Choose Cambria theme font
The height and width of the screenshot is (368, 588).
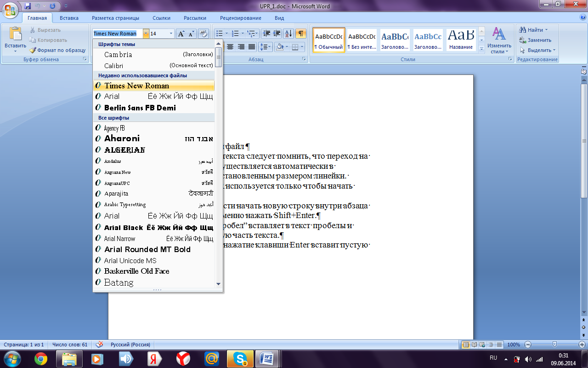pos(154,54)
